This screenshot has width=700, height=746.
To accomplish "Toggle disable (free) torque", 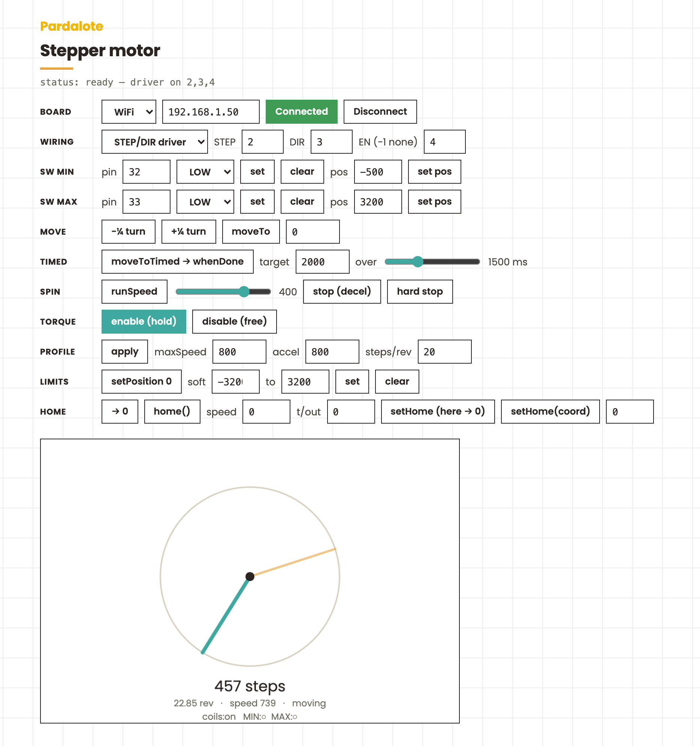I will (x=235, y=322).
